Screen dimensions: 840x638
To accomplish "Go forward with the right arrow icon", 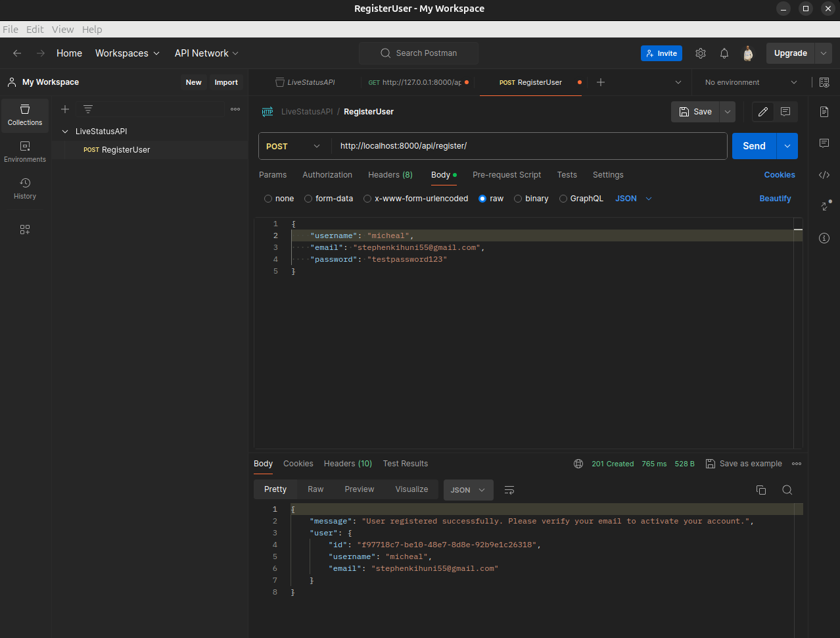I will (41, 53).
